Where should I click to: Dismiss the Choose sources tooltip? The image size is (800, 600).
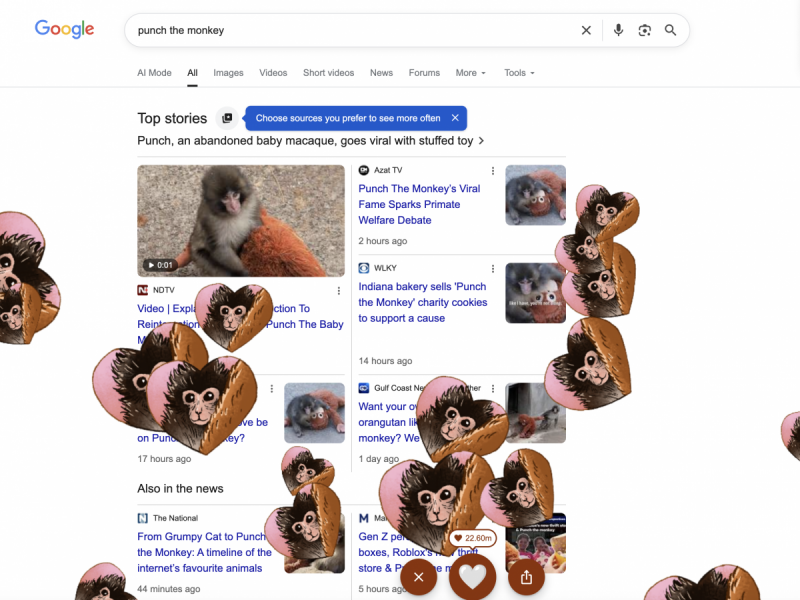(455, 118)
